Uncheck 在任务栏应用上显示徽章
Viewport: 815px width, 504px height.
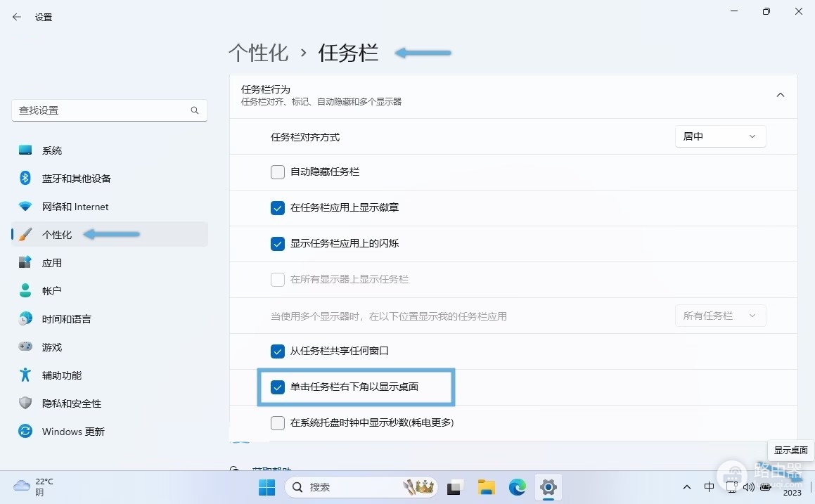pyautogui.click(x=278, y=208)
